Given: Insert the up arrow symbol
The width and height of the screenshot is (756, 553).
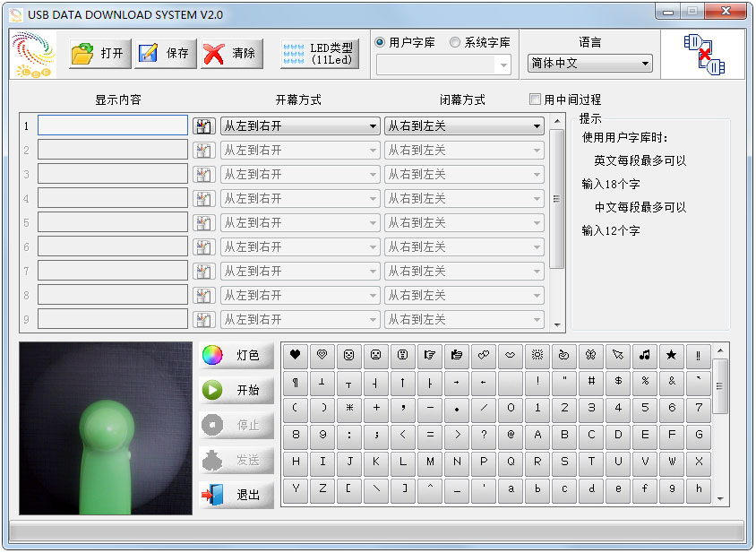Looking at the screenshot, I should pyautogui.click(x=403, y=382).
